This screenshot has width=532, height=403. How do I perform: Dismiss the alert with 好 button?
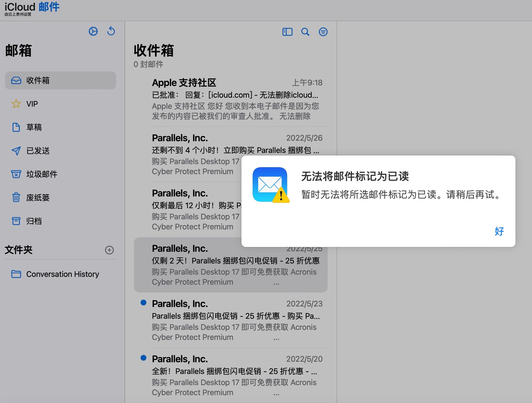(x=499, y=231)
